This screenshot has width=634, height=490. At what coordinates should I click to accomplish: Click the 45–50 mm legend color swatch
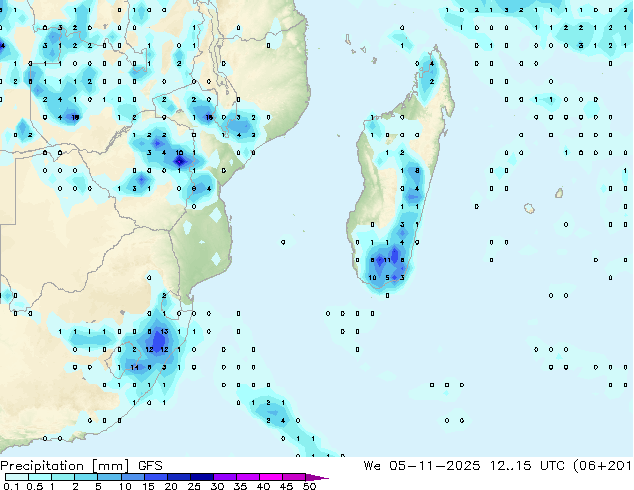(x=294, y=477)
